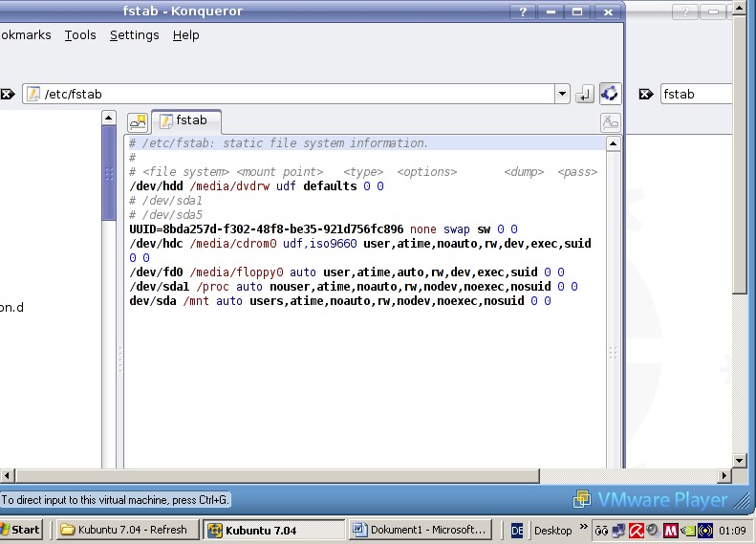The image size is (756, 544).
Task: Click the /etc/fstab location input field
Action: pos(287,94)
